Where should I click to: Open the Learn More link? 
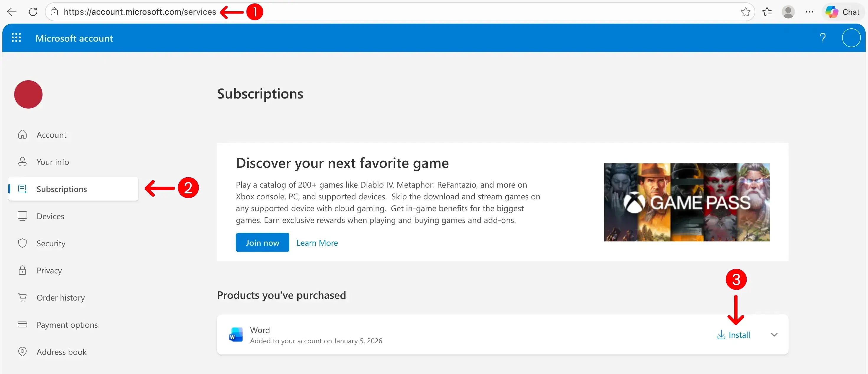click(317, 243)
